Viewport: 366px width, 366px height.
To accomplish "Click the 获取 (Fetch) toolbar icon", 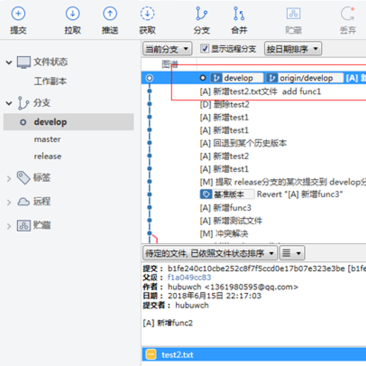I will coord(147,14).
